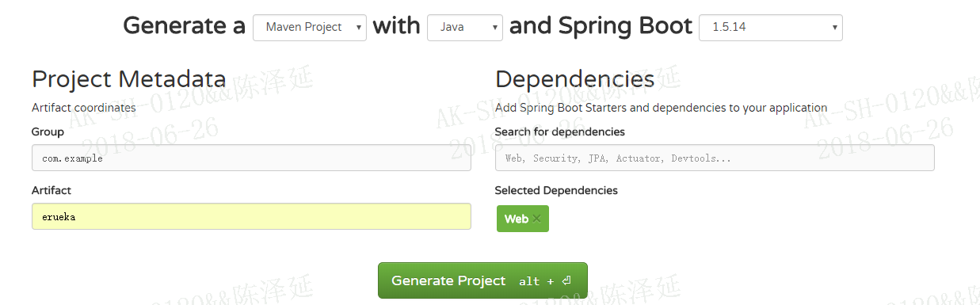Click the Dependencies heading

pyautogui.click(x=574, y=79)
